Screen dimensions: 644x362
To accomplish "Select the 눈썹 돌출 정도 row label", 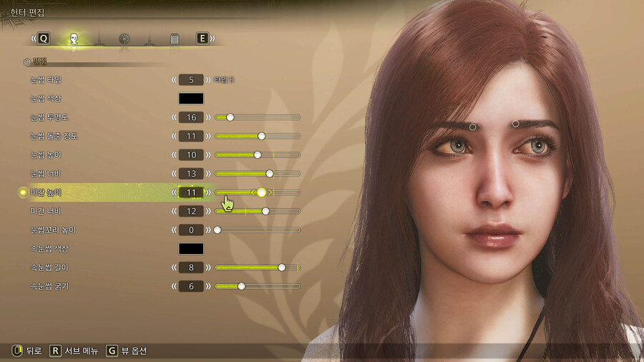I will [54, 136].
